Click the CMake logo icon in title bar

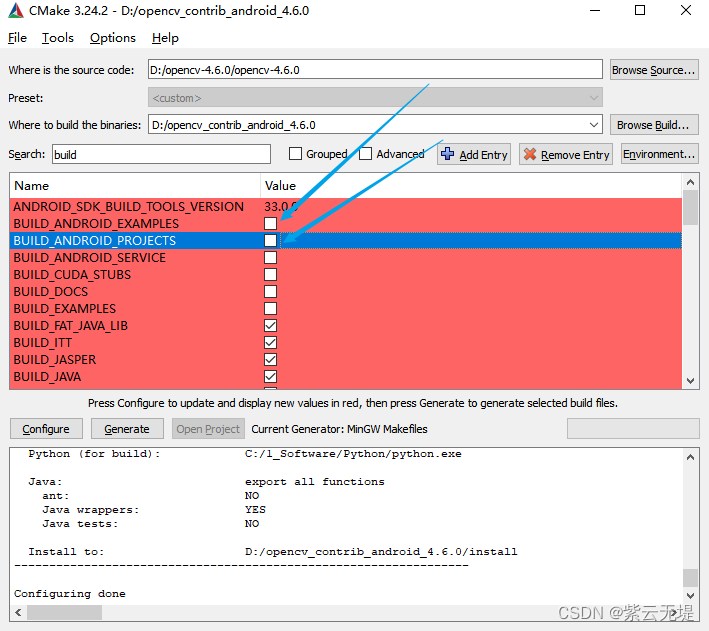pos(16,10)
